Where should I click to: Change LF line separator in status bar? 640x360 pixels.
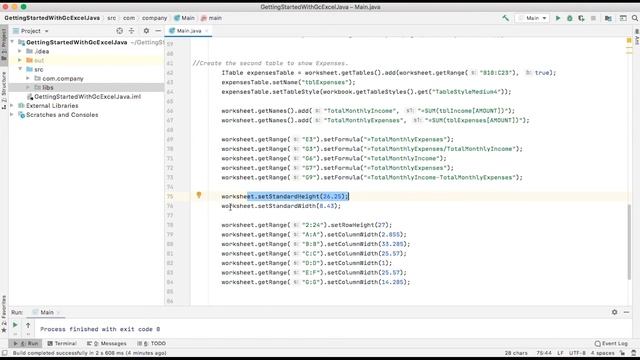[560, 353]
